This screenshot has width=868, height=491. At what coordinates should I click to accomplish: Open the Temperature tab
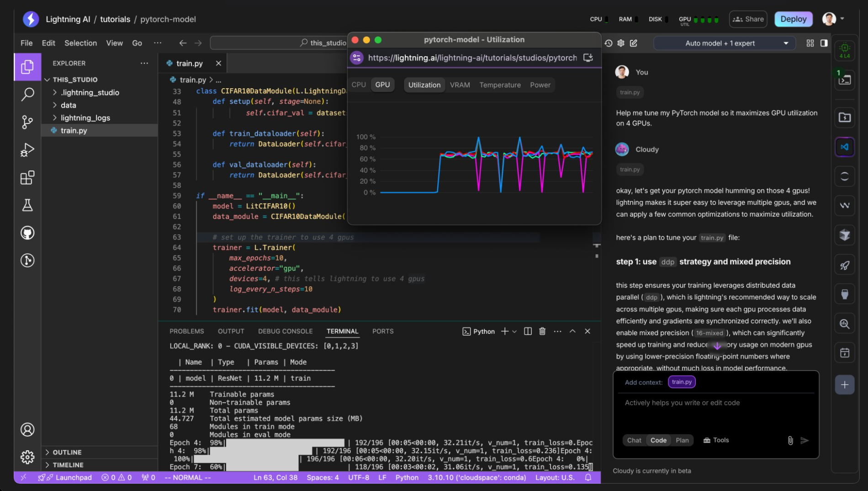pyautogui.click(x=500, y=85)
